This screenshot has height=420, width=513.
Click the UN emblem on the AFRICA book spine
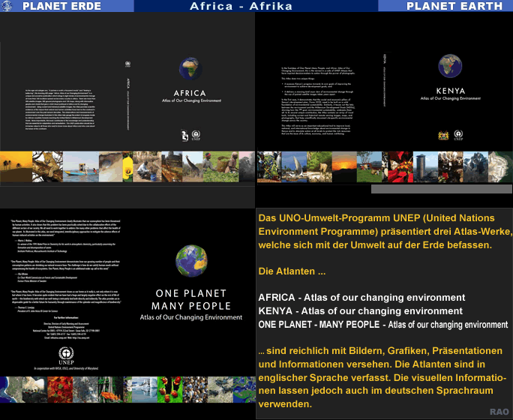point(127,64)
